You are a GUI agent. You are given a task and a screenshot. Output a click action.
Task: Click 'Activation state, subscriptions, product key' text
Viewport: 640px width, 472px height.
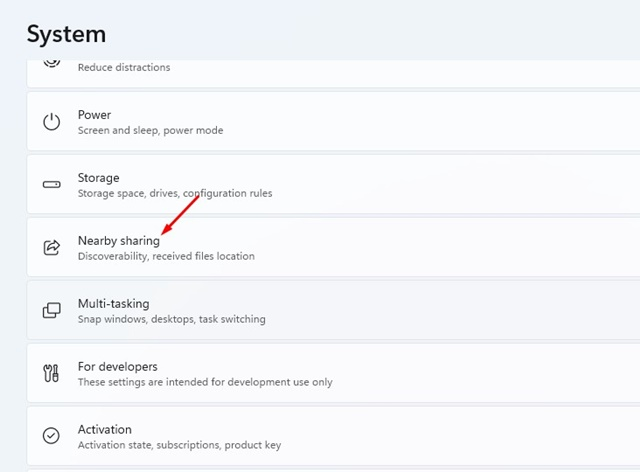point(181,445)
